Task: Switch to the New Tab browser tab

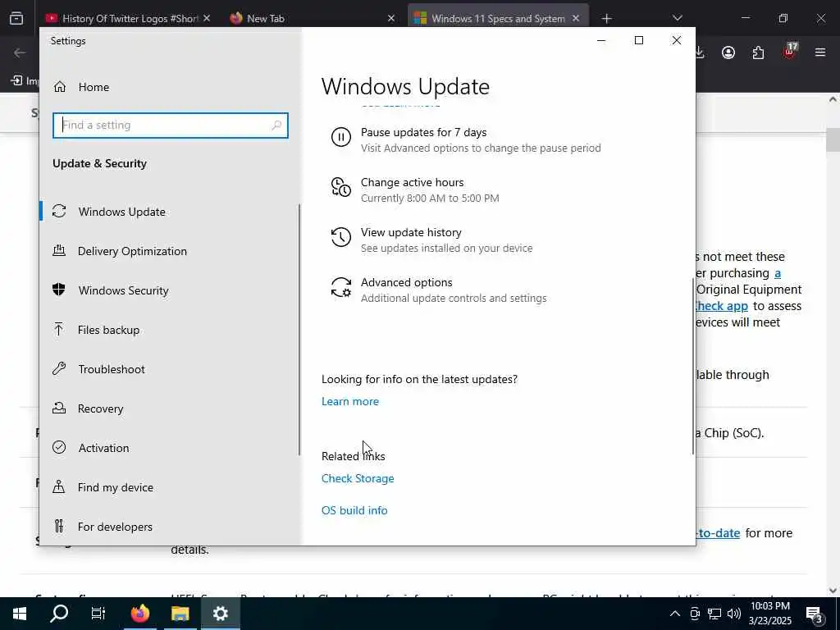Action: coord(311,18)
